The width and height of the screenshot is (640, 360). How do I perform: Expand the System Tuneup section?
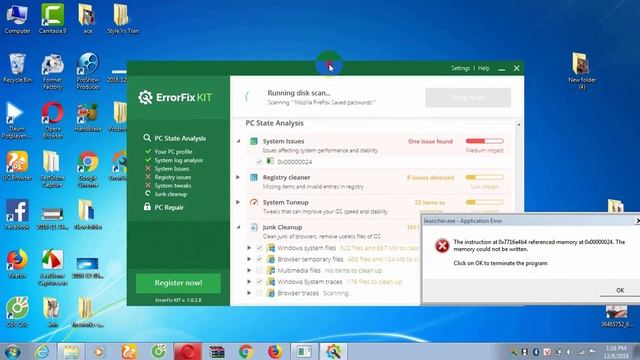[x=238, y=202]
